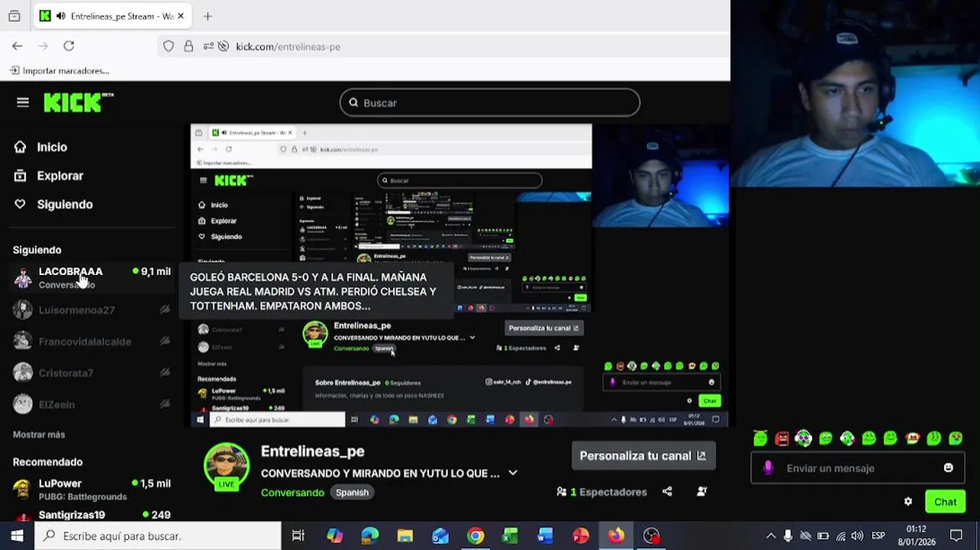Select the Francovidalalcalde followed channel
The width and height of the screenshot is (980, 550).
(x=92, y=341)
